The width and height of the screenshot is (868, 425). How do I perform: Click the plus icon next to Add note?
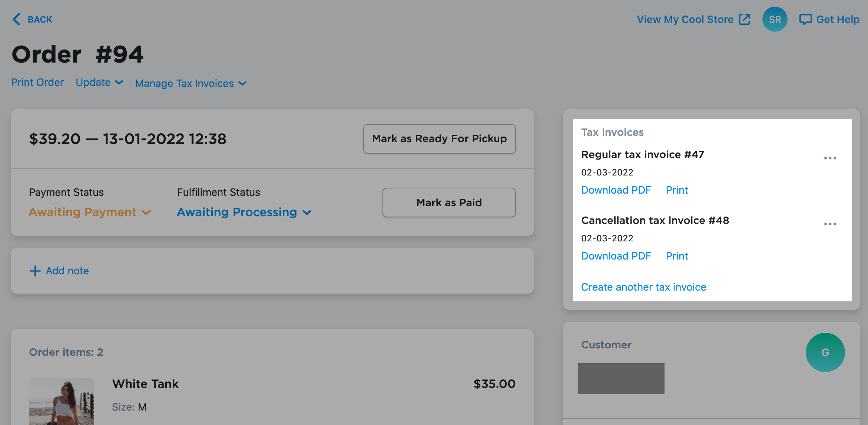[34, 271]
